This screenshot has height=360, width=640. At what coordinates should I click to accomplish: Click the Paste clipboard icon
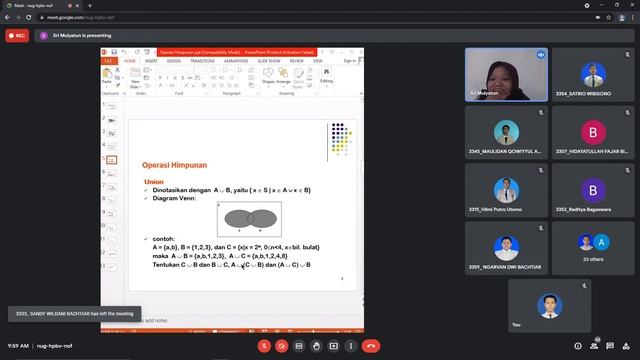click(107, 73)
